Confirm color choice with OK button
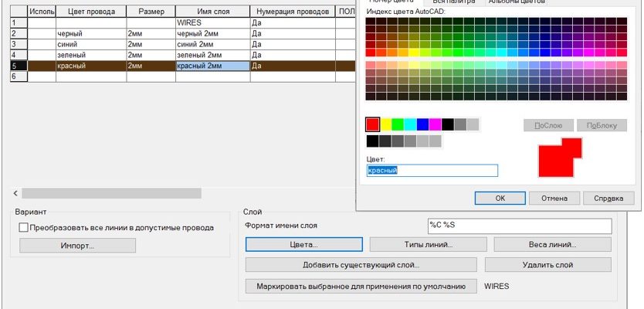Image resolution: width=644 pixels, height=309 pixels. [x=500, y=198]
